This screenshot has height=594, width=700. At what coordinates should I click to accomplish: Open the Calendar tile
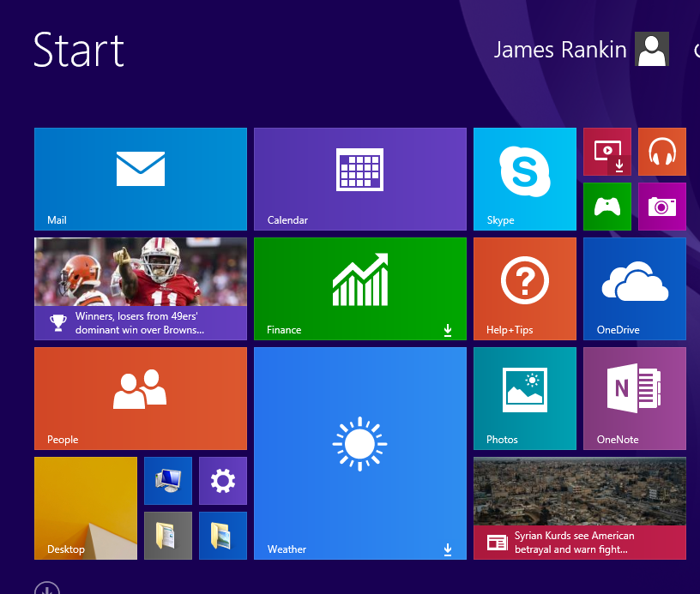[x=360, y=179]
